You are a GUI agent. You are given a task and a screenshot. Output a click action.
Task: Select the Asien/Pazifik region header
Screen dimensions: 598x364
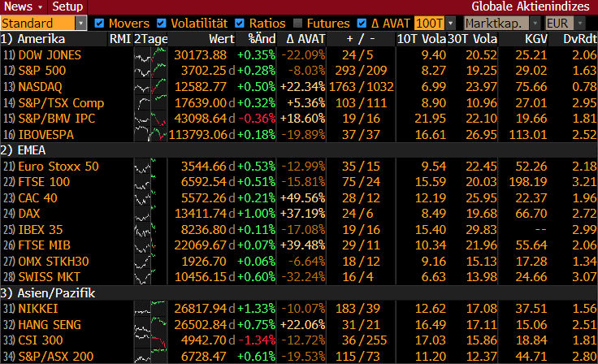pos(48,293)
